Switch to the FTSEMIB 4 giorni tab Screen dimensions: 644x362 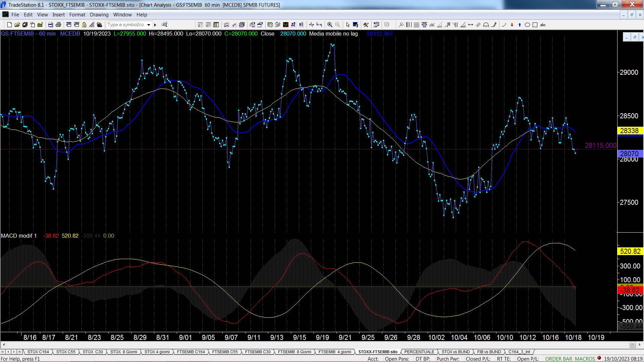click(x=335, y=352)
